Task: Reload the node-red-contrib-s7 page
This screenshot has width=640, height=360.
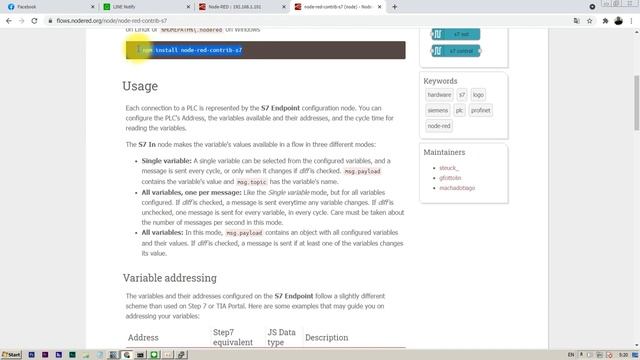Action: [x=34, y=20]
